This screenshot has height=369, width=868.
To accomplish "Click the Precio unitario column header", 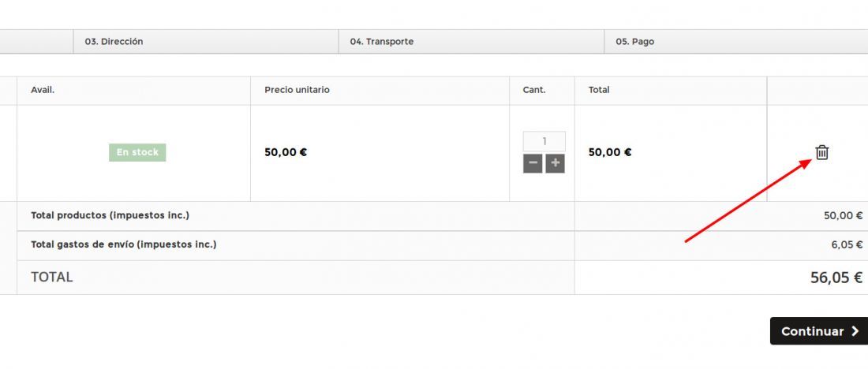I will [x=297, y=90].
